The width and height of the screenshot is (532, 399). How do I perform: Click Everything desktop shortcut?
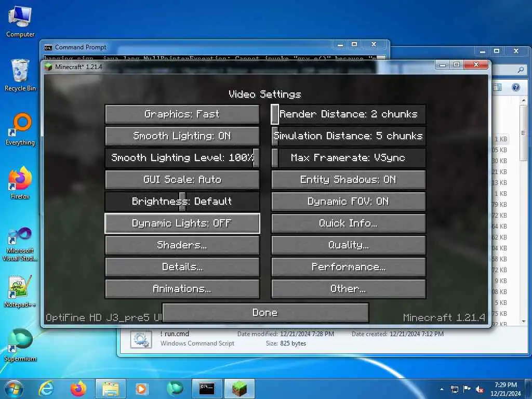(20, 129)
